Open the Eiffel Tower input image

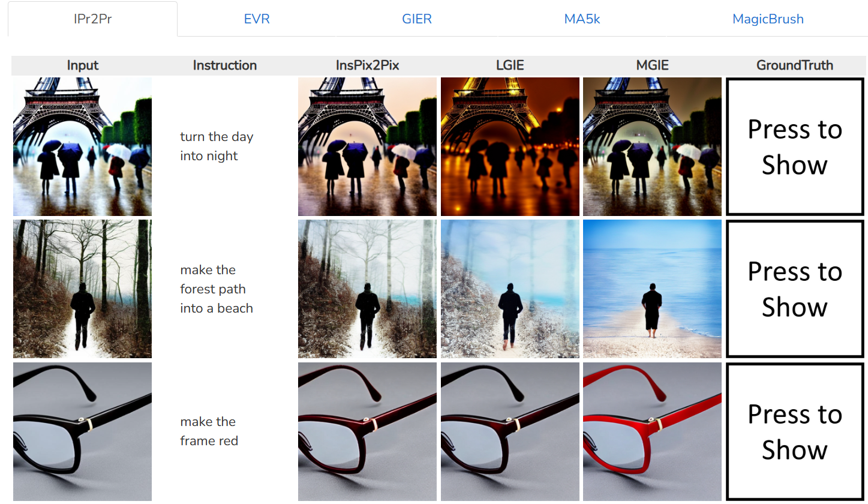(x=82, y=146)
